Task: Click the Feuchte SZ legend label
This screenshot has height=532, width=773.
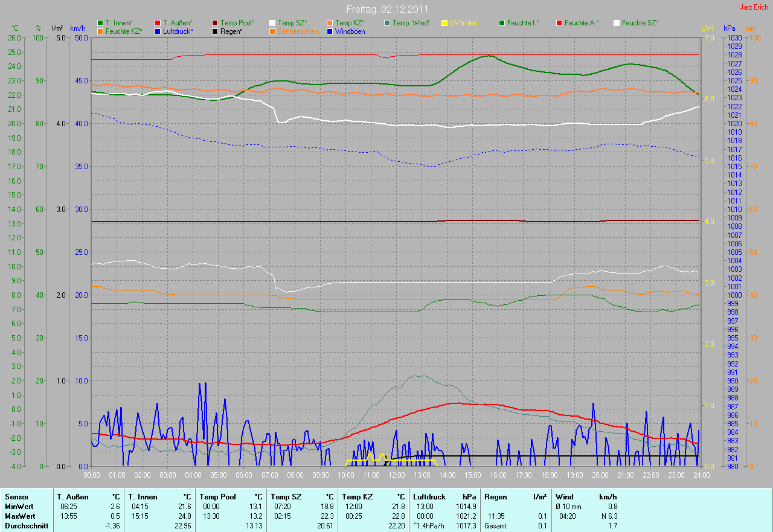Action: (x=640, y=23)
